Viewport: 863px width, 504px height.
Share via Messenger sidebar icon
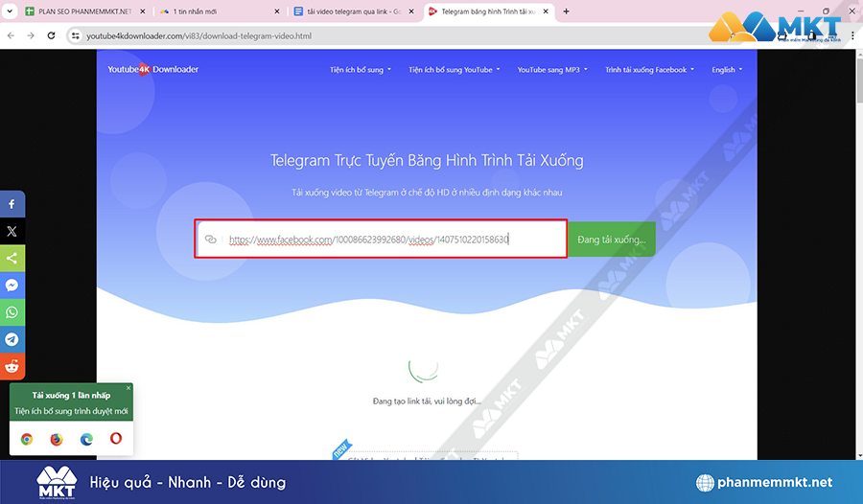(12, 285)
